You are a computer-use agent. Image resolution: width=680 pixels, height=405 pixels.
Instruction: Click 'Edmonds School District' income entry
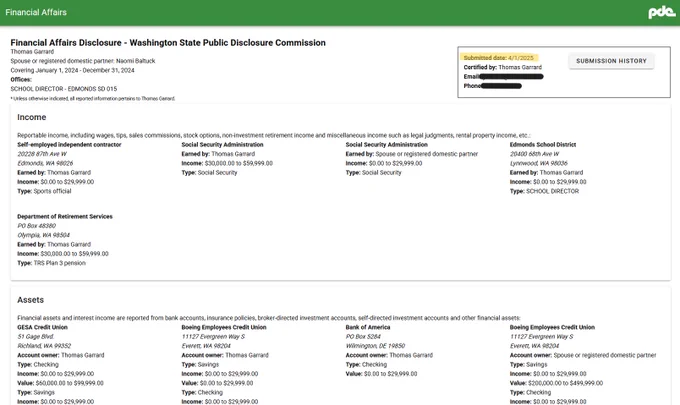[543, 145]
